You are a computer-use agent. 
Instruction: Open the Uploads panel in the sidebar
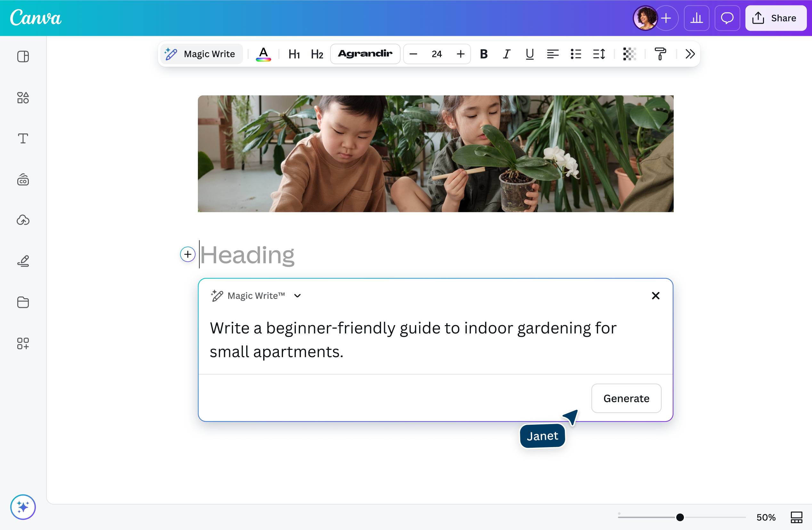[23, 220]
